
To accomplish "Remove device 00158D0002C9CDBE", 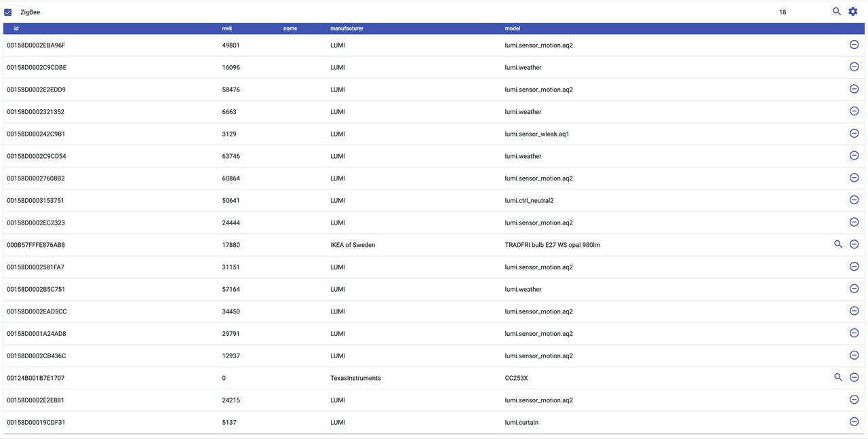I will tap(854, 66).
